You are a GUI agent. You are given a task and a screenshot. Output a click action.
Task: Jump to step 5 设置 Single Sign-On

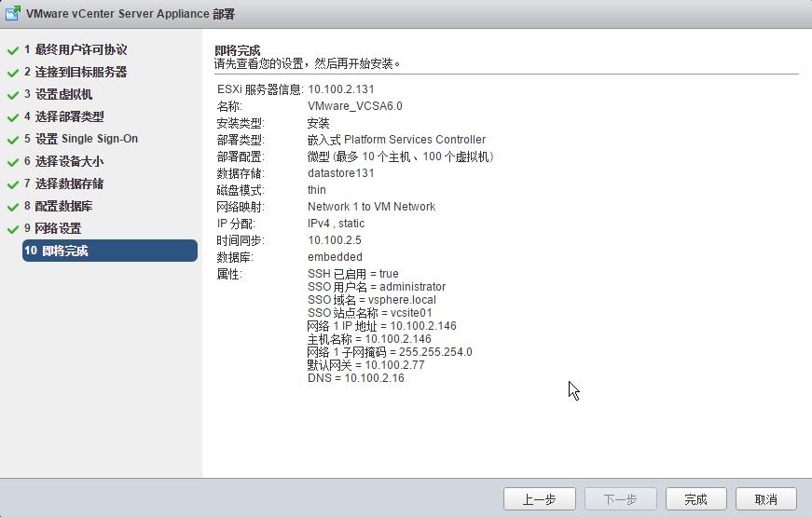pos(81,139)
